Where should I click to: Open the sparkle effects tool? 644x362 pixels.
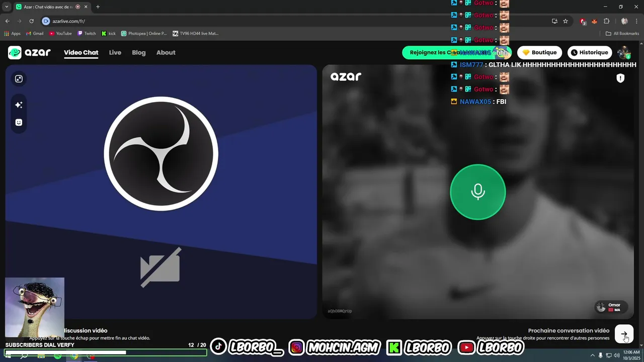pyautogui.click(x=19, y=105)
